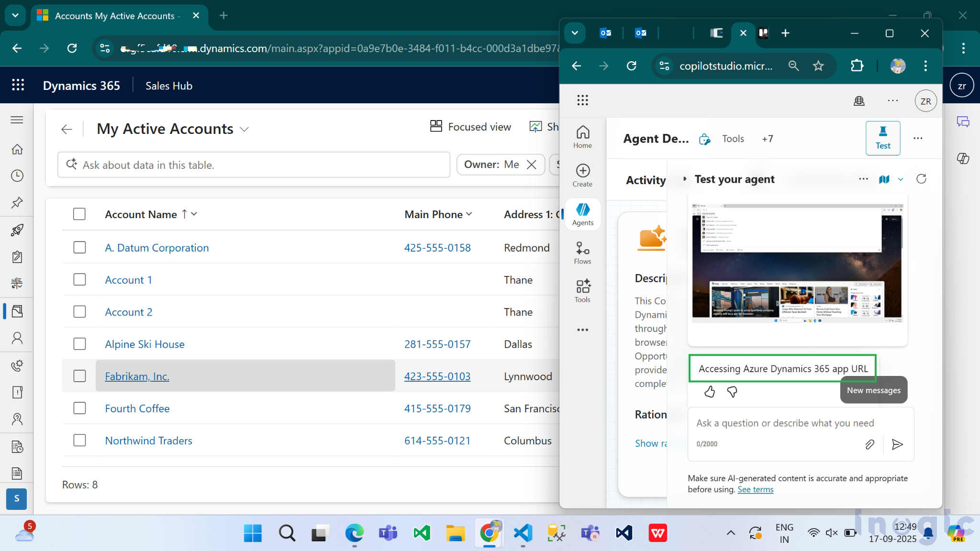Show the +7 more agent tabs
The width and height of the screenshot is (980, 551).
[767, 139]
